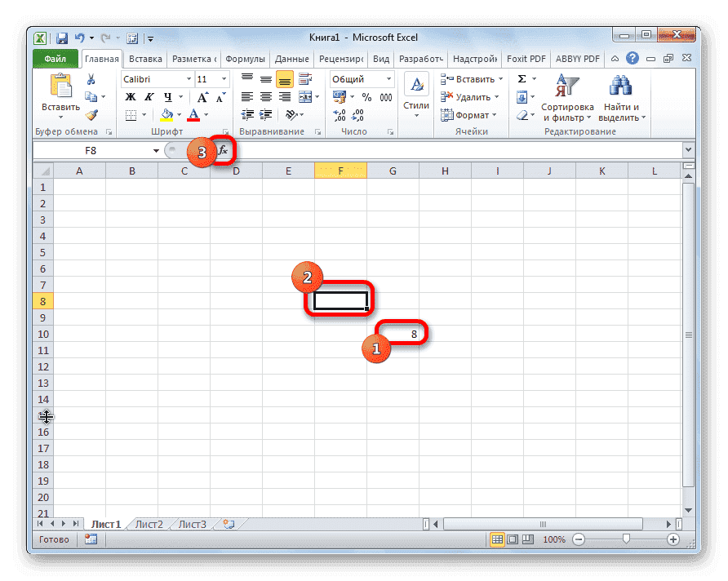This screenshot has height=581, width=728.
Task: Expand the fill color dropdown arrow
Action: coord(178,114)
